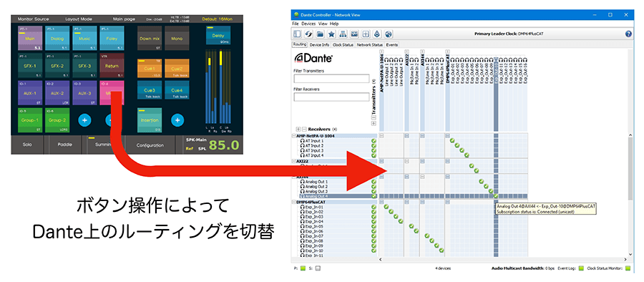This screenshot has height=282, width=644.
Task: Click the horizontal scrollbar left arrow
Action: pos(380,259)
